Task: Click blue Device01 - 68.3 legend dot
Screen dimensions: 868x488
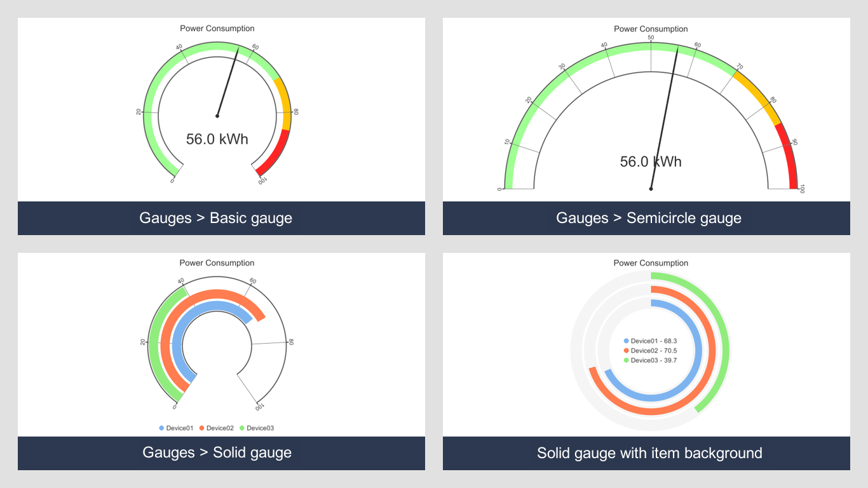Action: click(x=627, y=341)
